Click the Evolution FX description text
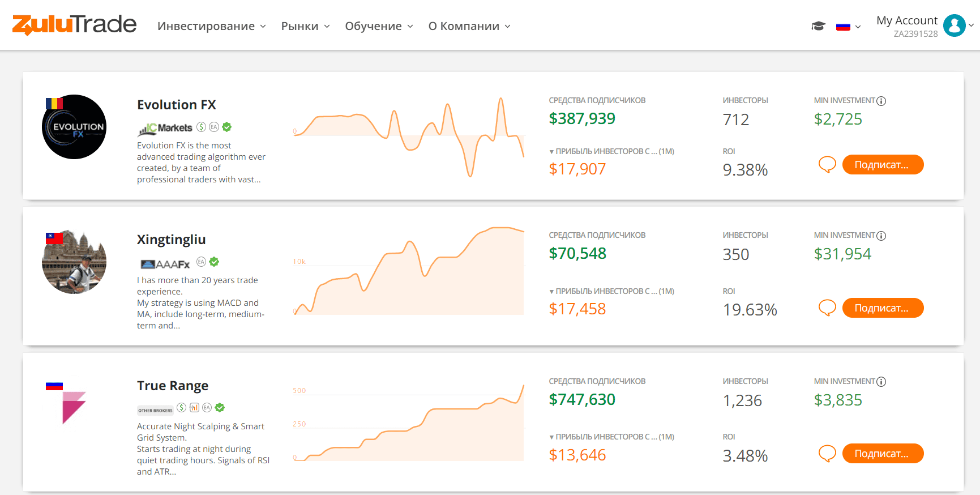The height and width of the screenshot is (495, 980). (x=201, y=163)
